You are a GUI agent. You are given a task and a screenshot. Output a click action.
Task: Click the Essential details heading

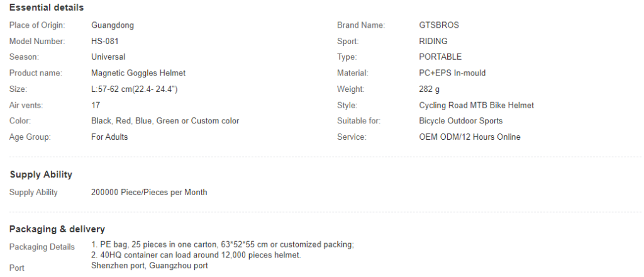(47, 8)
